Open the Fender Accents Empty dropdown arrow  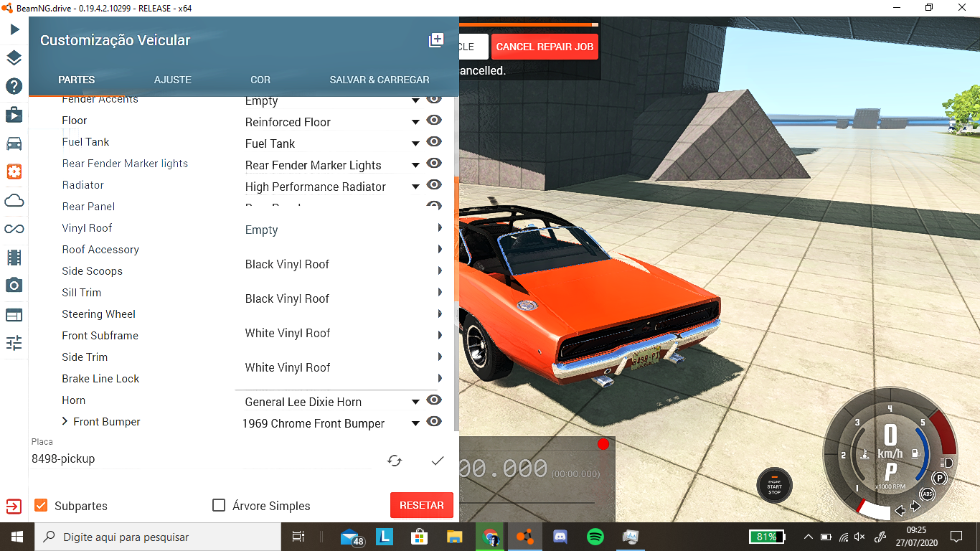[x=415, y=101]
